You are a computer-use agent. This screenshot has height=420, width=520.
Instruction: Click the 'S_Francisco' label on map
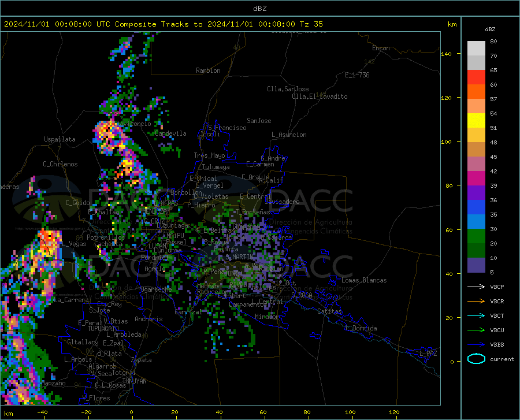click(x=227, y=128)
